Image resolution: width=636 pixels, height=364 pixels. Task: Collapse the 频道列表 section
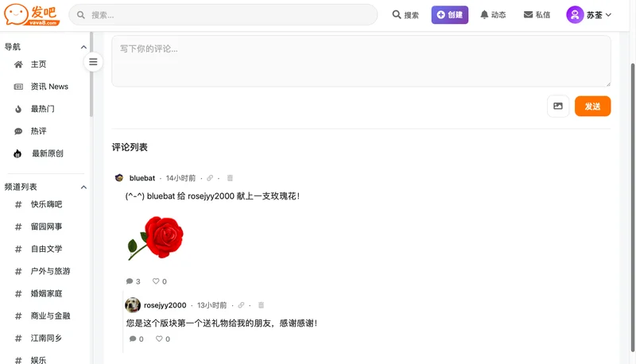point(84,187)
